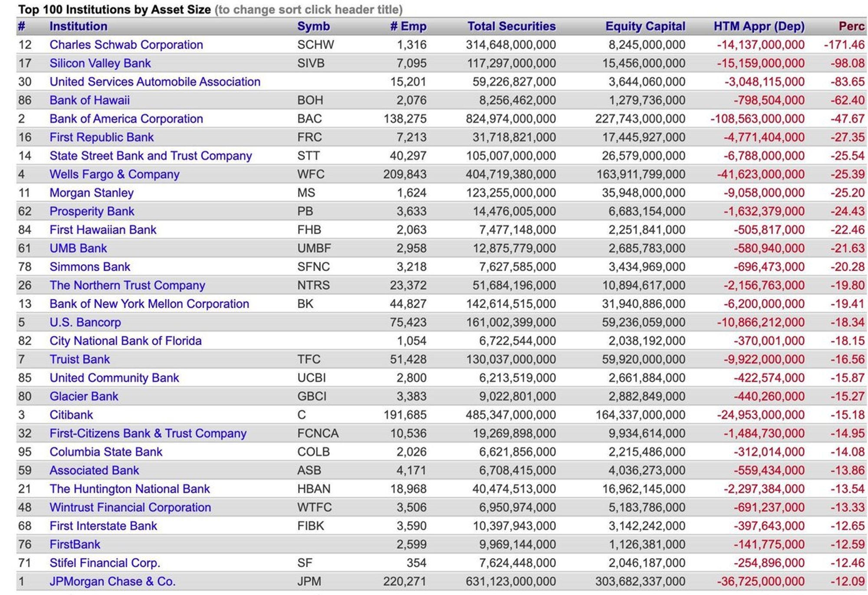Open Bank of New York Mellon Corporation
This screenshot has width=868, height=595.
click(x=149, y=304)
